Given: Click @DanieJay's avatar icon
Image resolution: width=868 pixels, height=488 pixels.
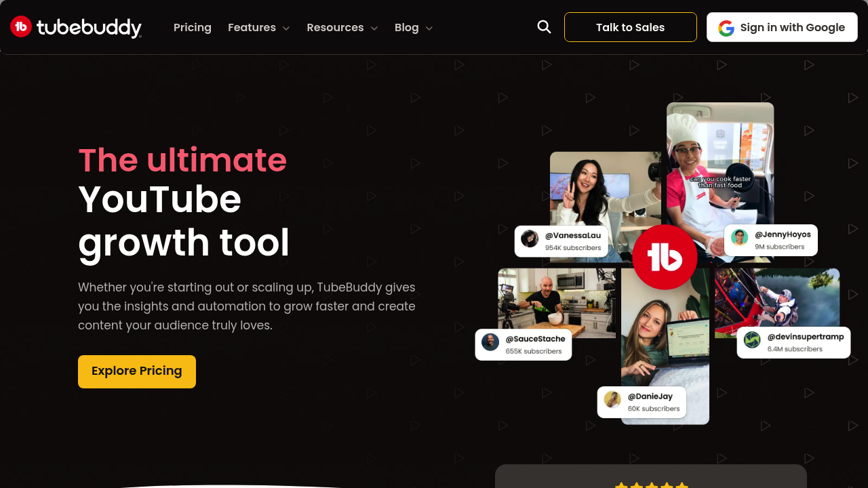Looking at the screenshot, I should coord(612,399).
